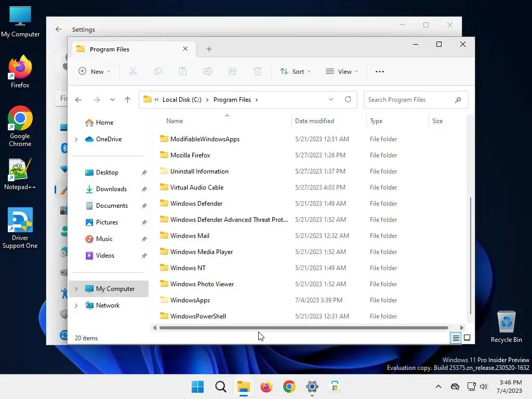
Task: Click taskbar Search magnifier
Action: (220, 387)
